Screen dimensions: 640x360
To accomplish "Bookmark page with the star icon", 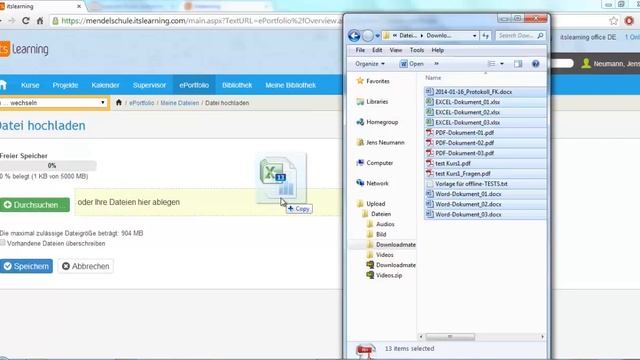I will point(613,21).
